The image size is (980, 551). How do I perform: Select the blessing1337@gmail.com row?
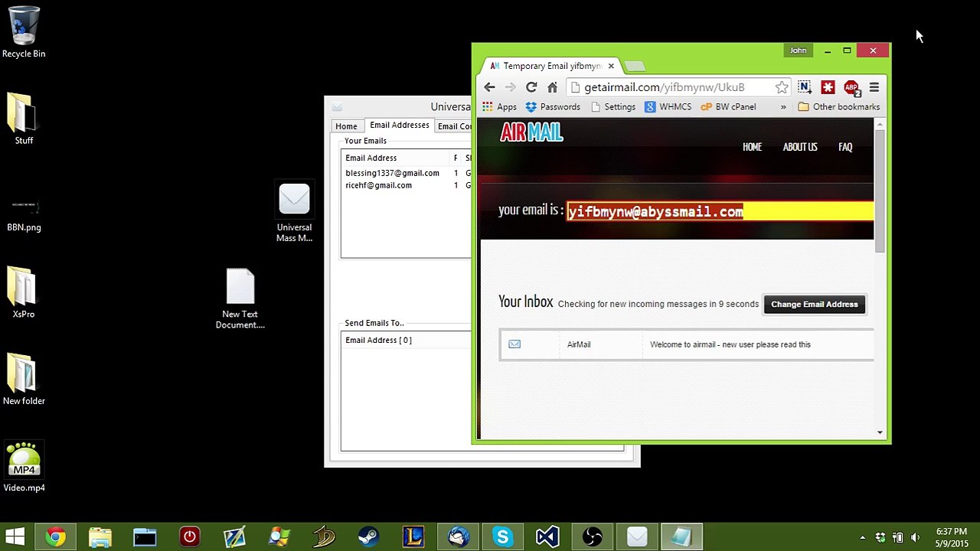click(x=407, y=173)
